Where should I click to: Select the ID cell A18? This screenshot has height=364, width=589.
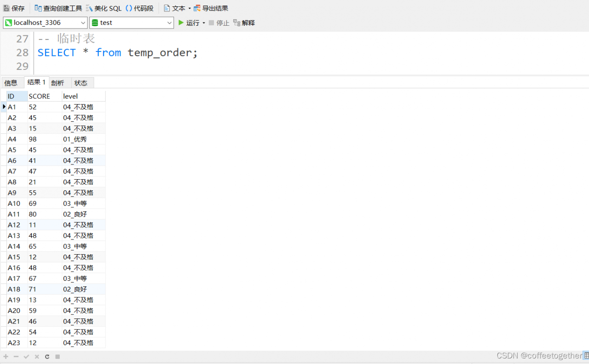[17, 289]
